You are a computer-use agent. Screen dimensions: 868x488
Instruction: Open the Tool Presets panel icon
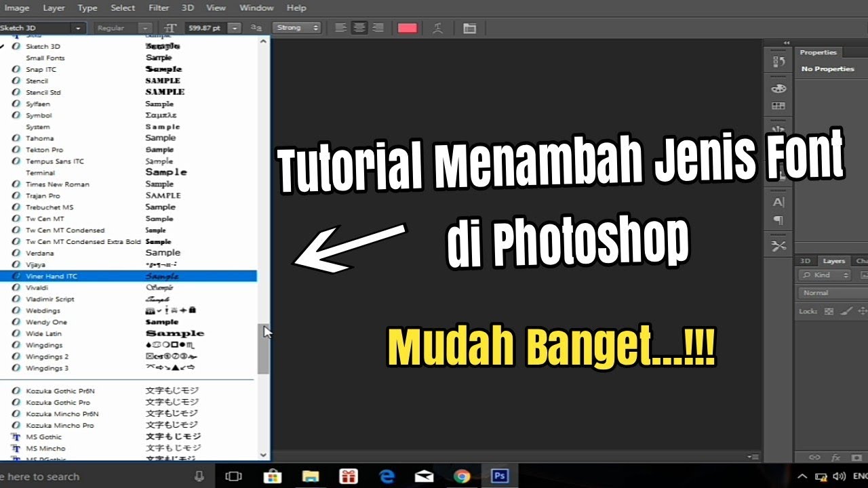pyautogui.click(x=778, y=246)
